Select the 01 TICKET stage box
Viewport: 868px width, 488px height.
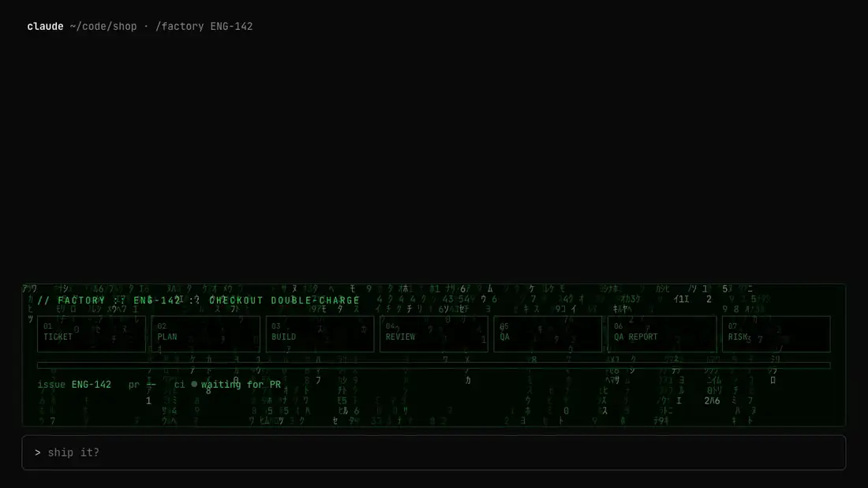[x=92, y=334]
